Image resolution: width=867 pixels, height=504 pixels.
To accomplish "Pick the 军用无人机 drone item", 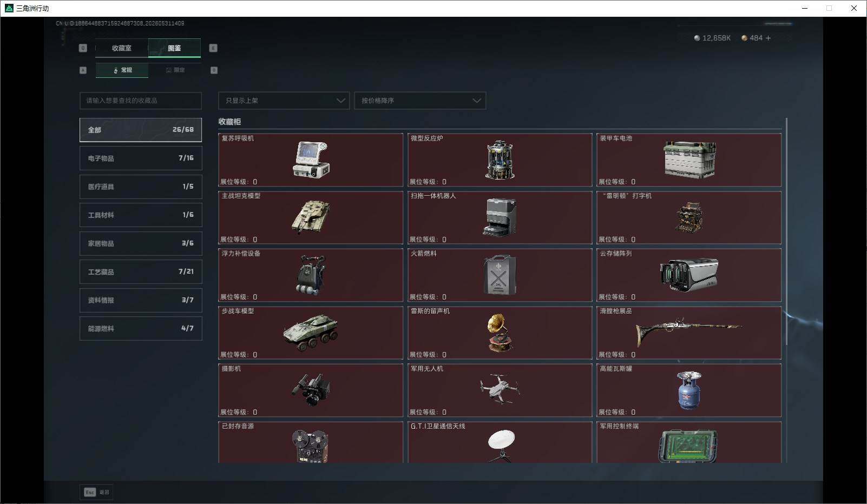I will (500, 390).
